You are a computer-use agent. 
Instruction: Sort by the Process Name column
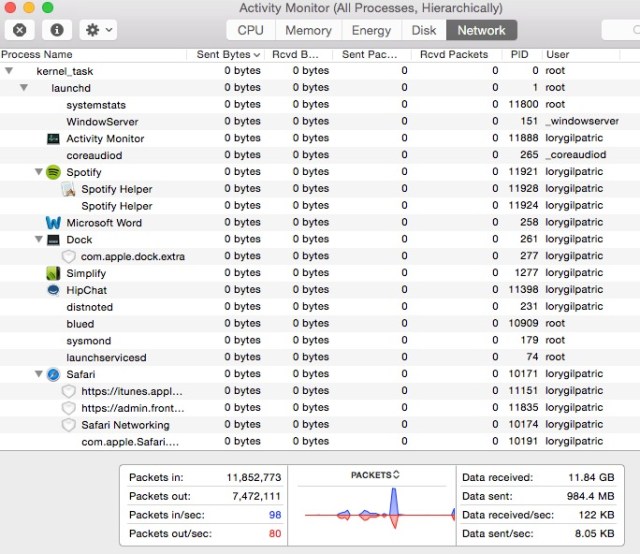[x=93, y=55]
